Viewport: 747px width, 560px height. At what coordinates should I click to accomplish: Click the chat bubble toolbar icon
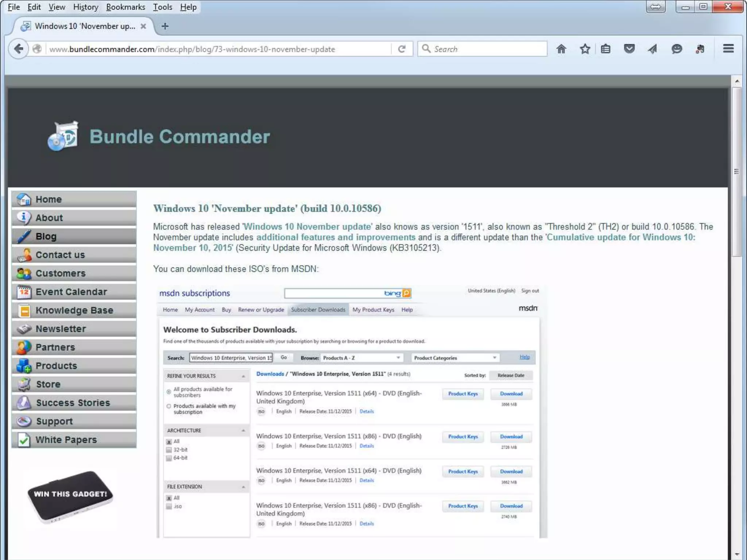click(x=677, y=49)
